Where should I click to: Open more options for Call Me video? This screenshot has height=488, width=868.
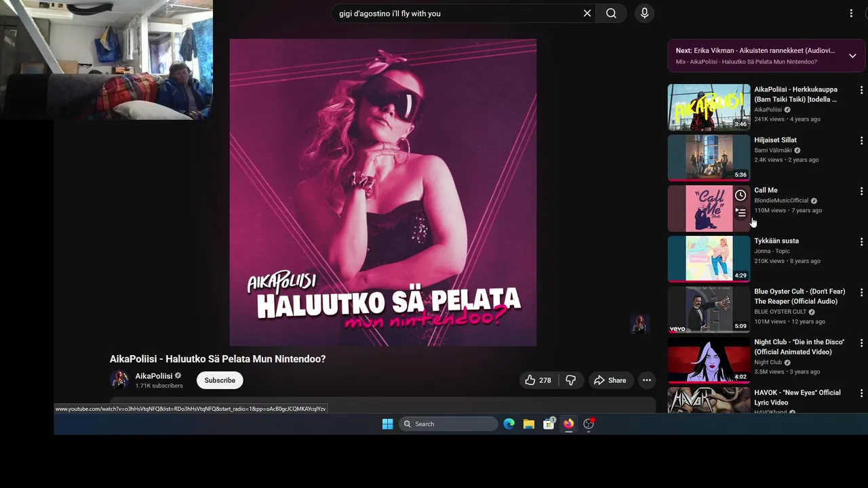862,191
